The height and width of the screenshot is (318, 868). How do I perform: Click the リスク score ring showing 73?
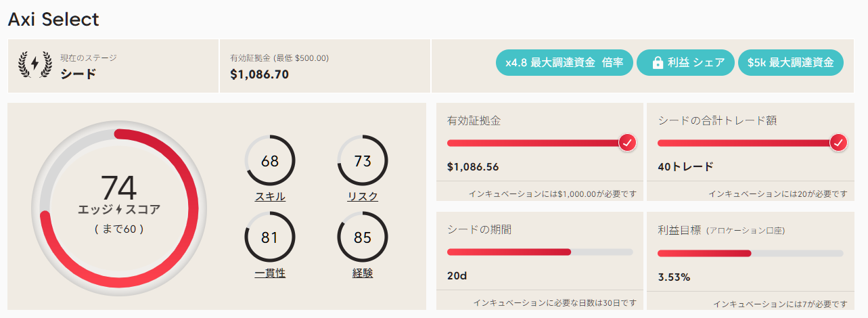click(363, 161)
